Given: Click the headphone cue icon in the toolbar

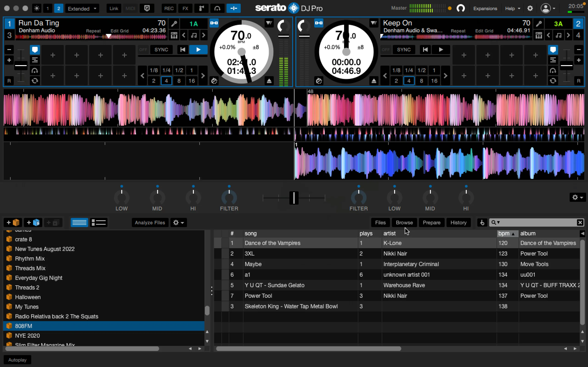Looking at the screenshot, I should pyautogui.click(x=217, y=8).
